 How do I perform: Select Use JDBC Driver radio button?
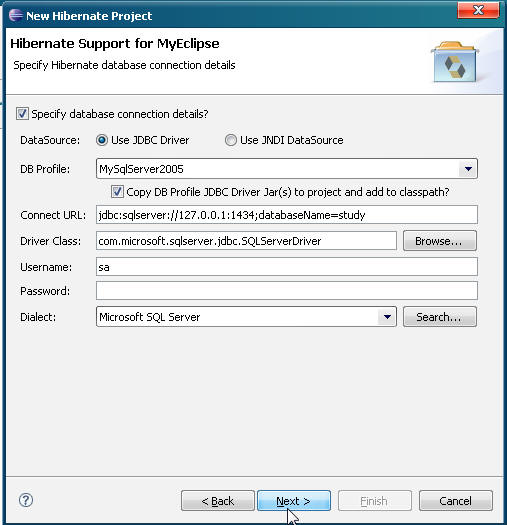pos(101,140)
